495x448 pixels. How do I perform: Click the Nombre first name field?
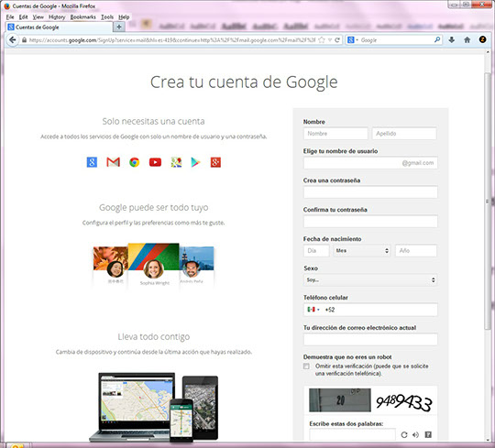(335, 134)
